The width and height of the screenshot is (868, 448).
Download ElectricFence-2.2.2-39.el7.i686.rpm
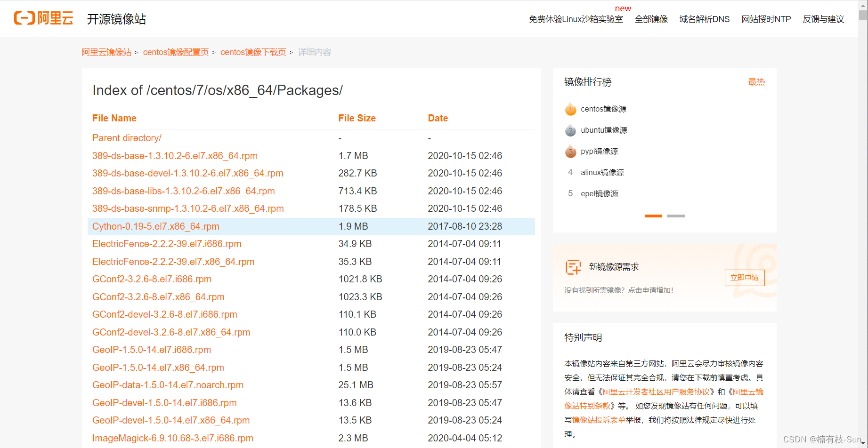click(x=167, y=244)
